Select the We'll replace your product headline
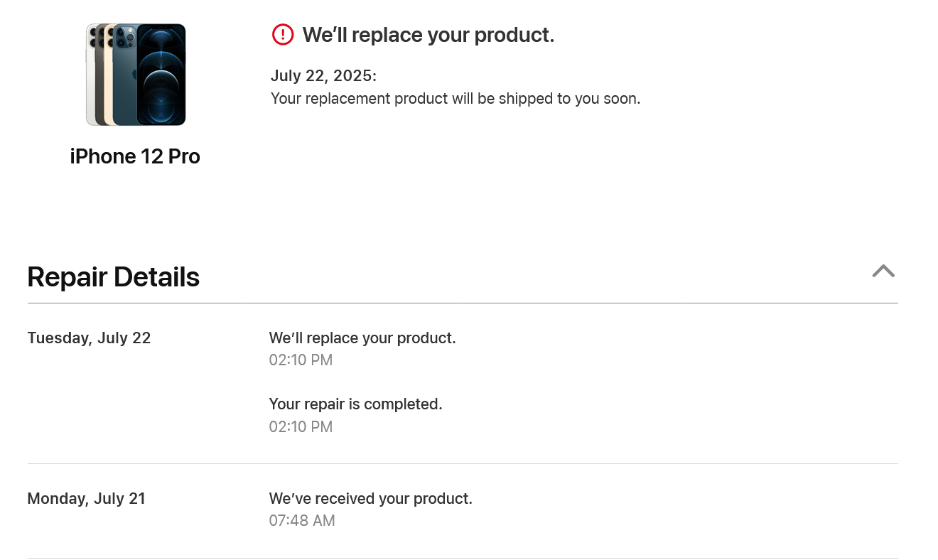This screenshot has width=938, height=560. click(428, 34)
